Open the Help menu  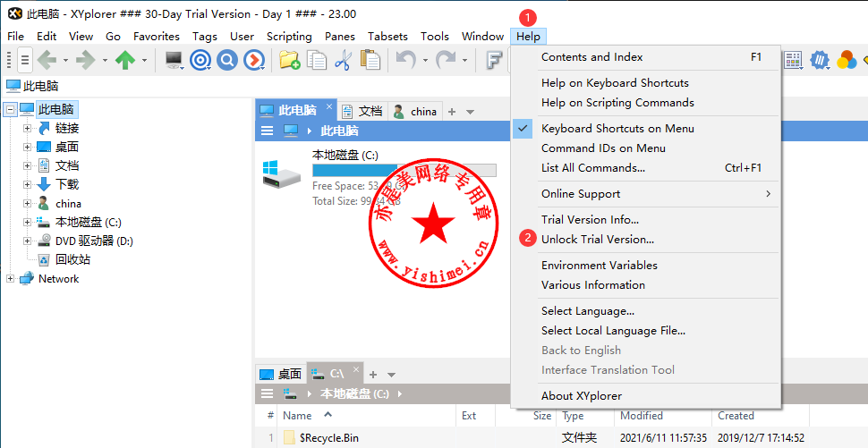coord(528,37)
